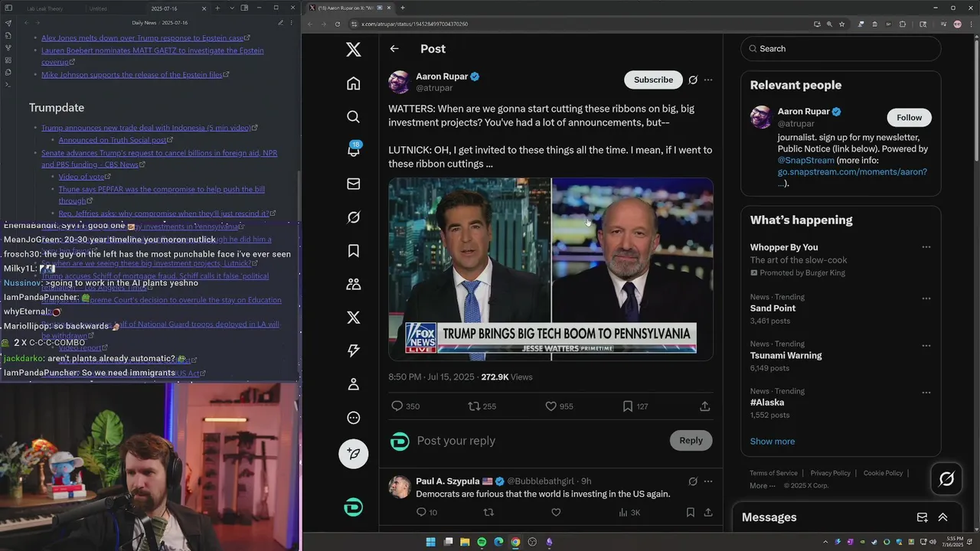
Task: Select the 2025-07-16 notes tab
Action: [x=165, y=8]
